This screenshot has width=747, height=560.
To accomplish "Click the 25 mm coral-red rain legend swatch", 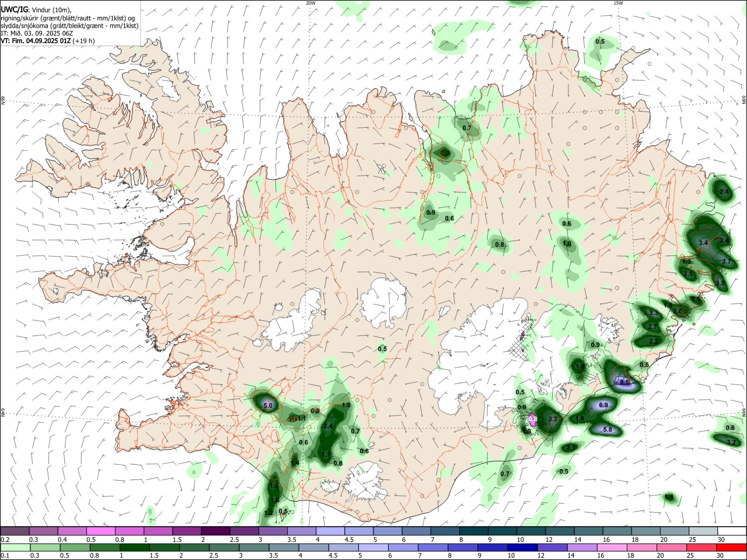I will (701, 547).
